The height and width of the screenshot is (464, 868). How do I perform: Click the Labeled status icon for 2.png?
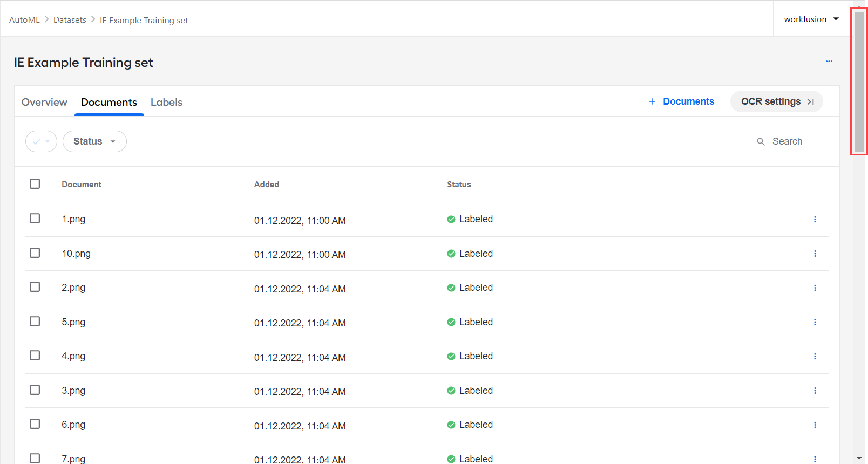[x=451, y=288]
